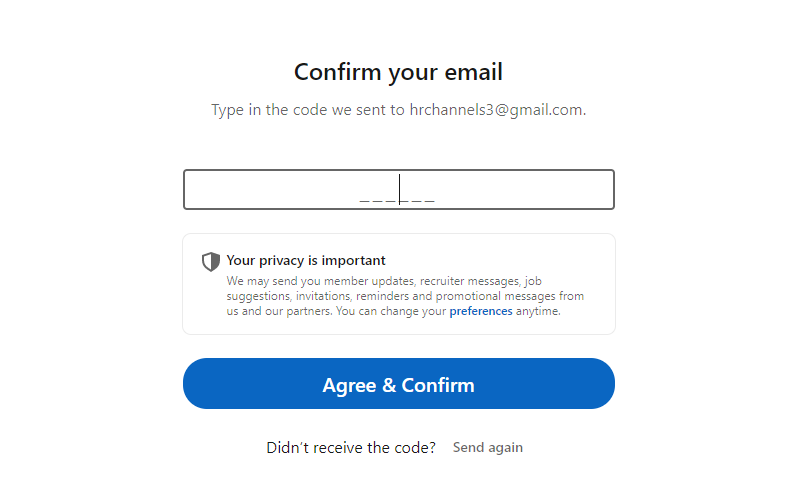Click the word 'anytime' in the privacy notice
Image resolution: width=800 pixels, height=500 pixels.
click(x=538, y=311)
